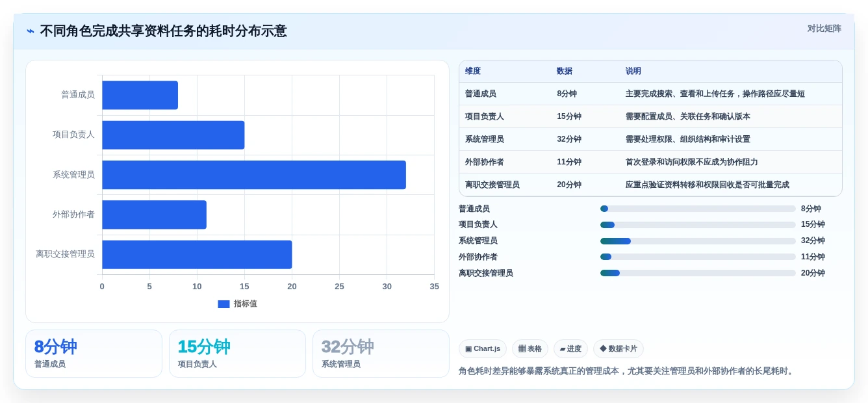868x403 pixels.
Task: Click the 离职交接管理员 chart axis label
Action: (65, 254)
